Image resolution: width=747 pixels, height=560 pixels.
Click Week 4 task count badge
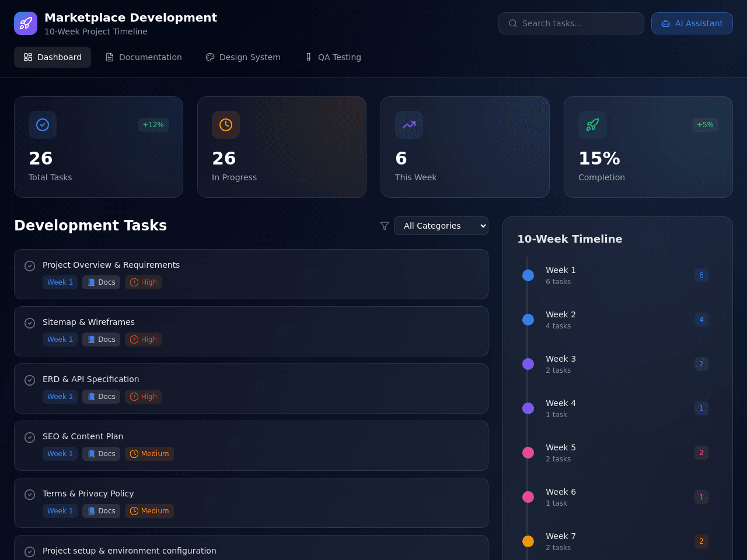click(701, 408)
